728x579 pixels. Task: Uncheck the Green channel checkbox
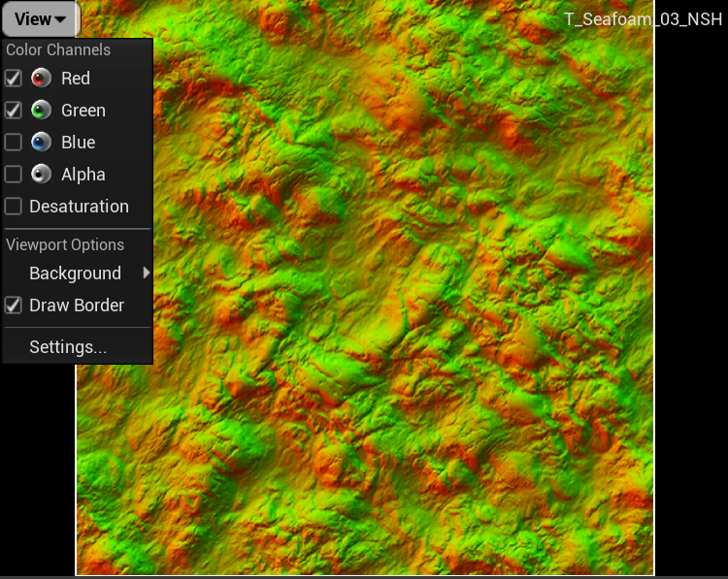pyautogui.click(x=14, y=111)
